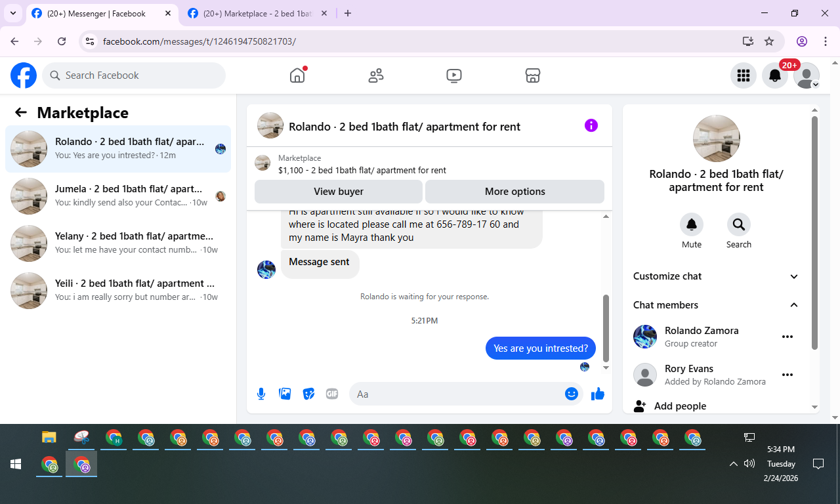This screenshot has height=504, width=840.
Task: Open conversation information purple icon
Action: 591,125
